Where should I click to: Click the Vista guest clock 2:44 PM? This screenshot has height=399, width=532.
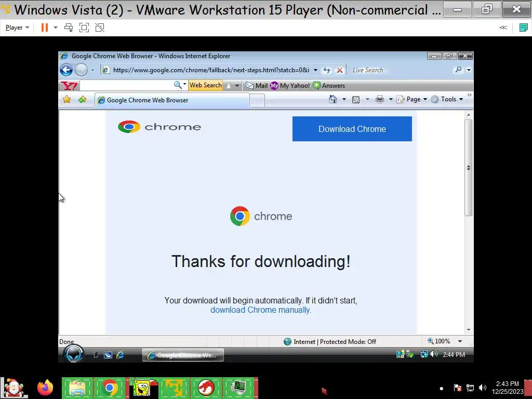pos(454,354)
